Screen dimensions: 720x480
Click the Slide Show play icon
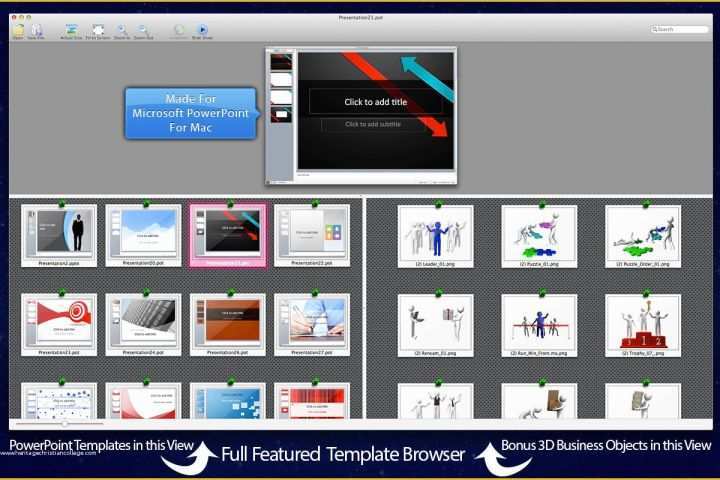click(202, 29)
